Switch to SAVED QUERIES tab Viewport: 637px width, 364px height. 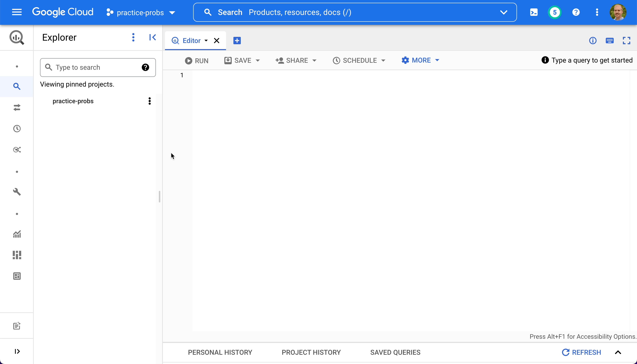pos(395,352)
